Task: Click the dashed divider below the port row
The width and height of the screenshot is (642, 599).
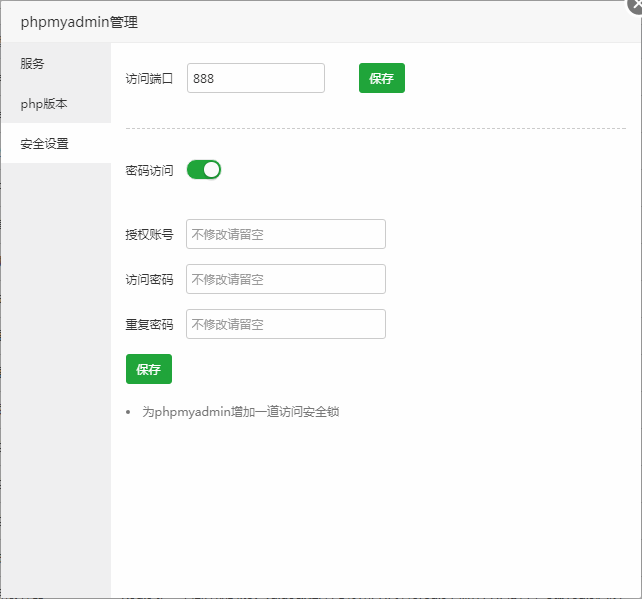Action: point(375,128)
